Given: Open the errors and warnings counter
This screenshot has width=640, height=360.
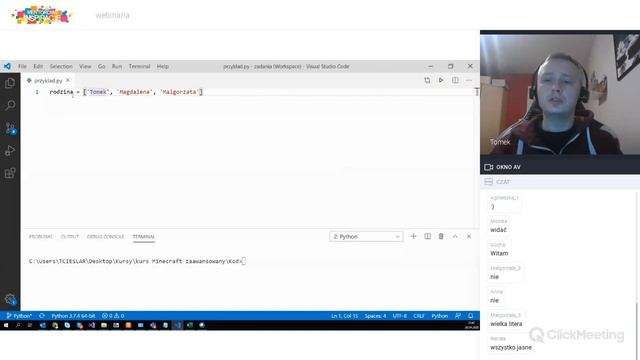Looking at the screenshot, I should pyautogui.click(x=113, y=316).
